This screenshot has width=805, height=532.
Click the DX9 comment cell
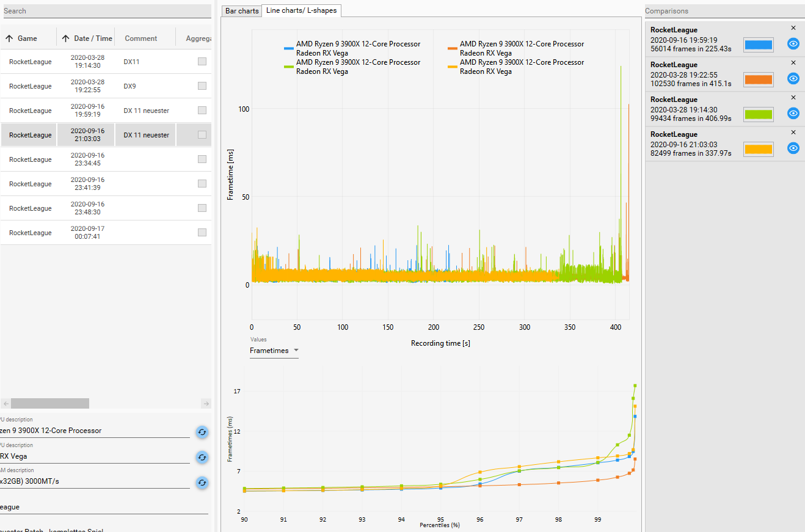(145, 86)
